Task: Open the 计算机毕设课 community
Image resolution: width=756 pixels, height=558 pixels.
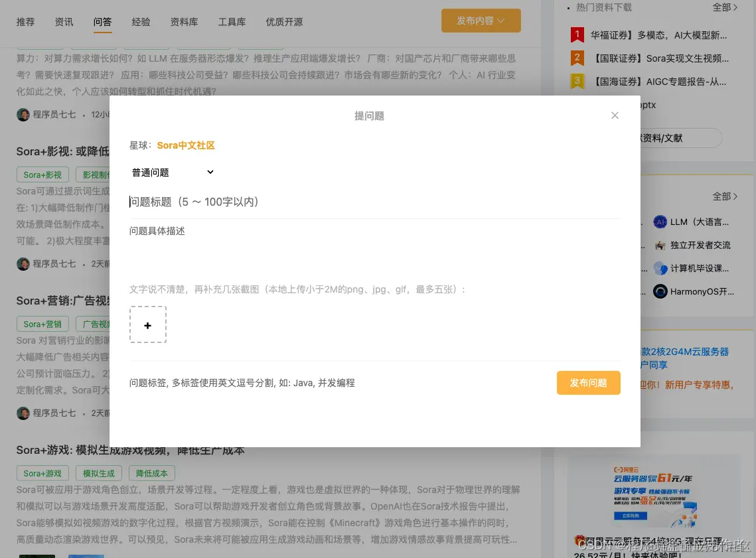Action: [x=699, y=269]
